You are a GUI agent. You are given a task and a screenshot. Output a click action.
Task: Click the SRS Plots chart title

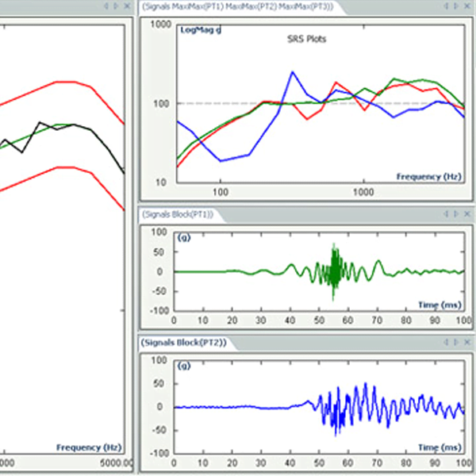point(306,39)
